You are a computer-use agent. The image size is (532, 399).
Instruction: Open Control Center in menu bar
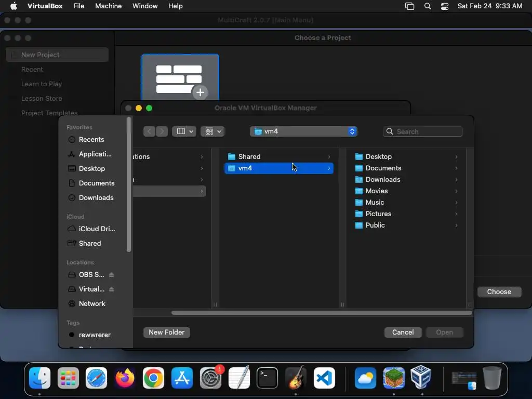pyautogui.click(x=445, y=6)
